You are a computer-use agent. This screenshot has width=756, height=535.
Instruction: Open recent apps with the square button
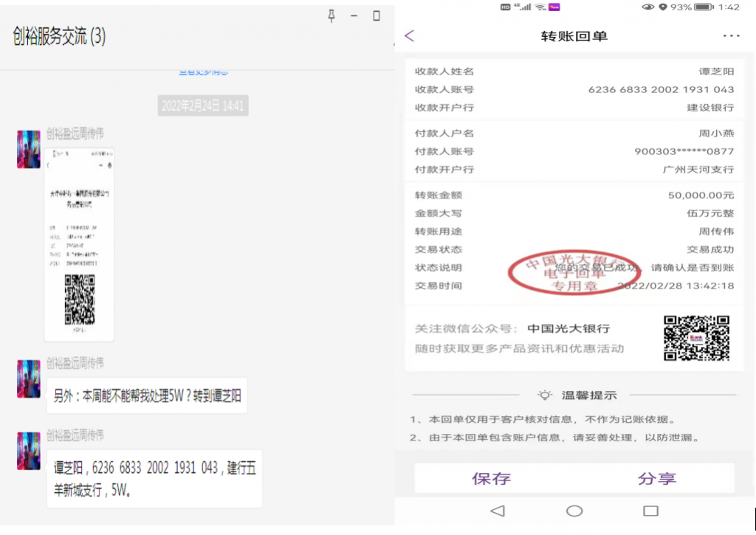tap(650, 511)
